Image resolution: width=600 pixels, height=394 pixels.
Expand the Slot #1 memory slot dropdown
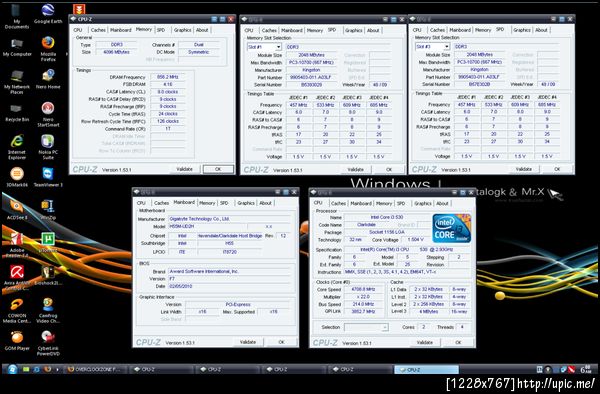pyautogui.click(x=278, y=47)
